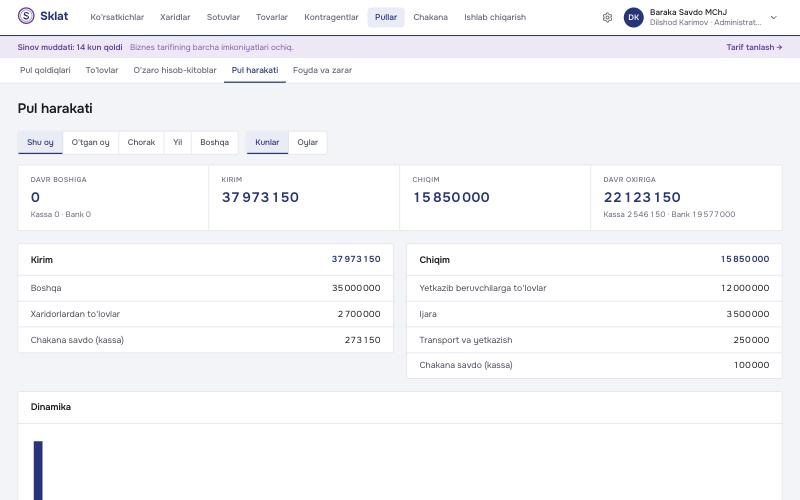Viewport: 800px width, 500px height.
Task: Click Chiqim table header
Action: (x=594, y=260)
